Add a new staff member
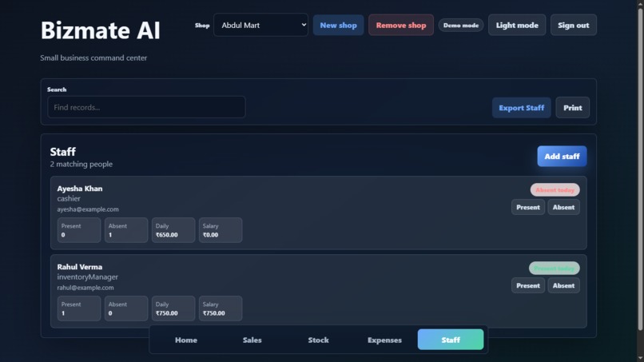 [x=562, y=156]
